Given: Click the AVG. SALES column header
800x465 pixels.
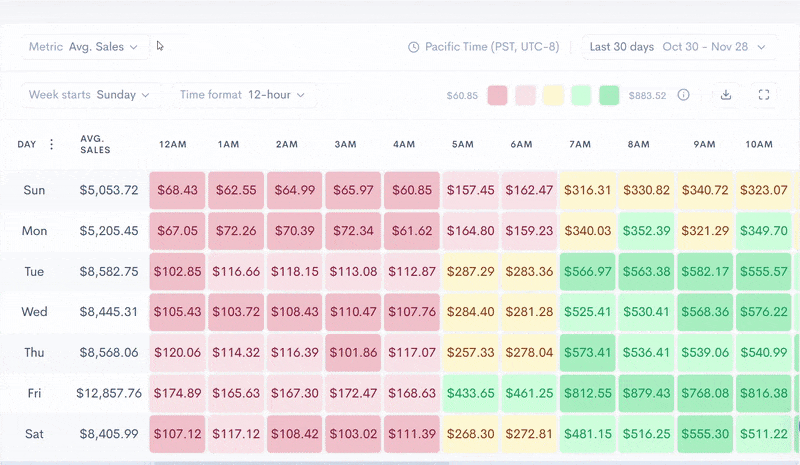Looking at the screenshot, I should click(96, 145).
